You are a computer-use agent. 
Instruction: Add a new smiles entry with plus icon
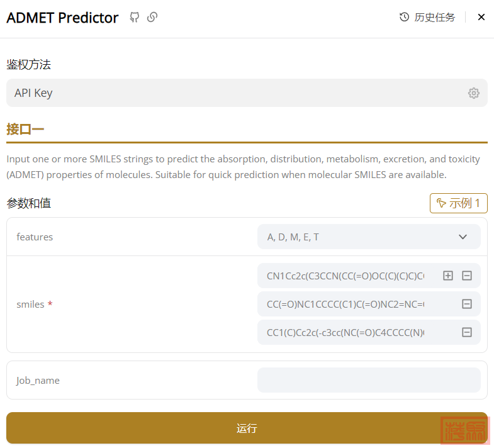[448, 276]
